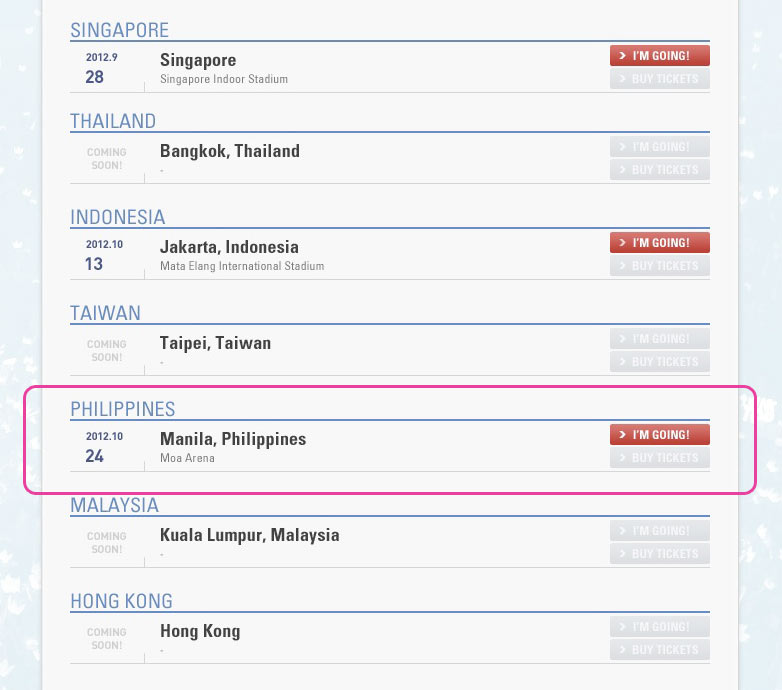Click the Mata Elang International Stadium venue
This screenshot has height=690, width=782.
tap(242, 266)
